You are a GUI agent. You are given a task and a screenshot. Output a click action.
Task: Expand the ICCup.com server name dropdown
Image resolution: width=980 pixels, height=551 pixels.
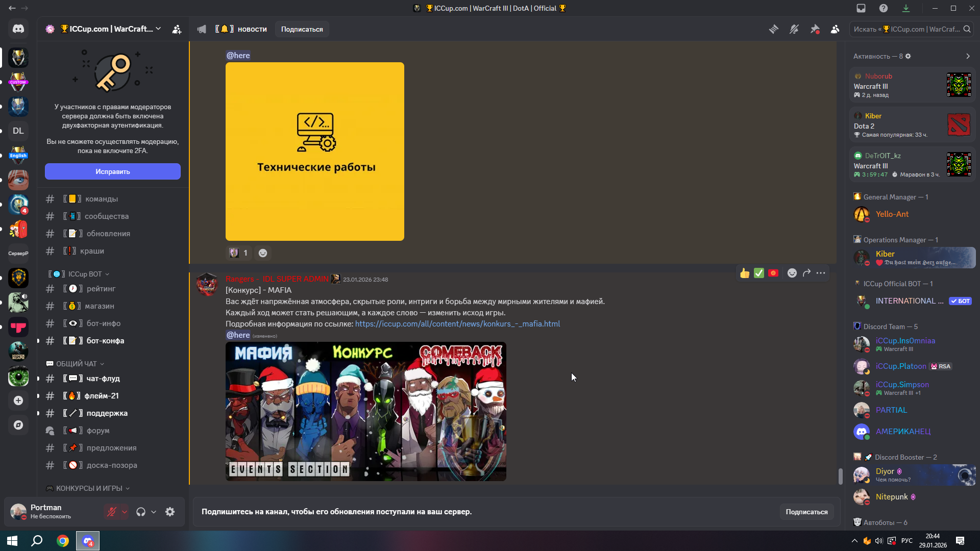(158, 29)
